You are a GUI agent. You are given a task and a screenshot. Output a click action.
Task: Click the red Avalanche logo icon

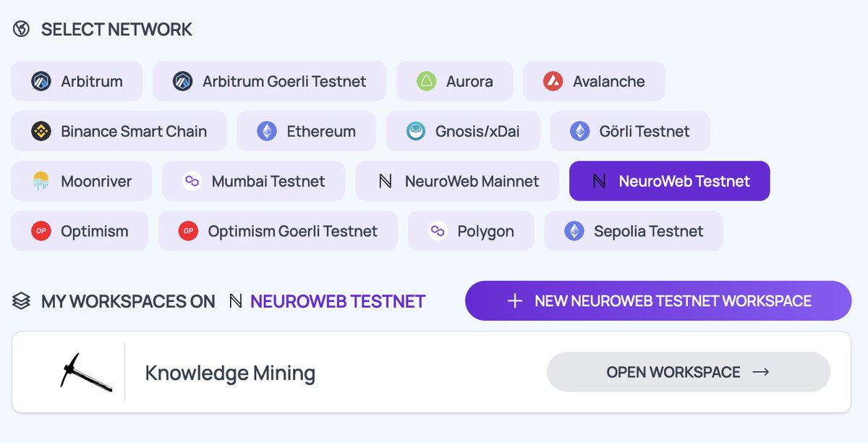click(x=553, y=81)
